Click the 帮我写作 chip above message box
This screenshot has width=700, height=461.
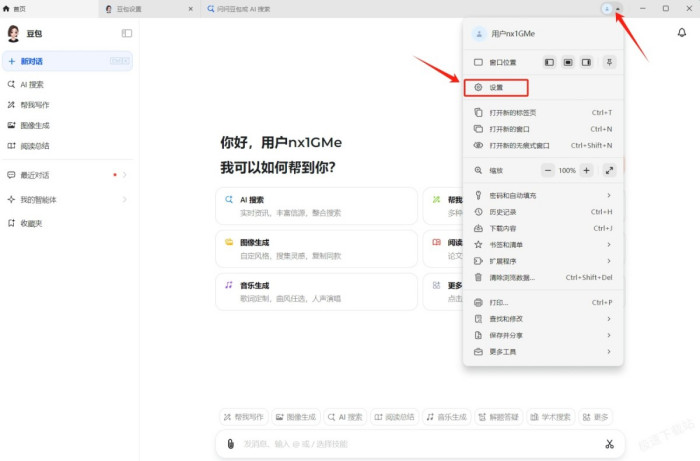tap(244, 417)
